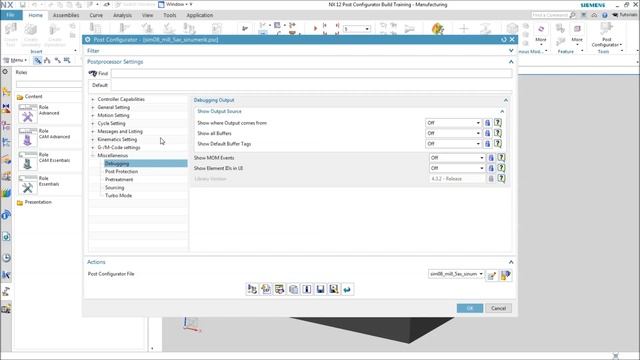Open Show Default Buffer Tags dropdown
640x360 pixels.
pos(453,144)
